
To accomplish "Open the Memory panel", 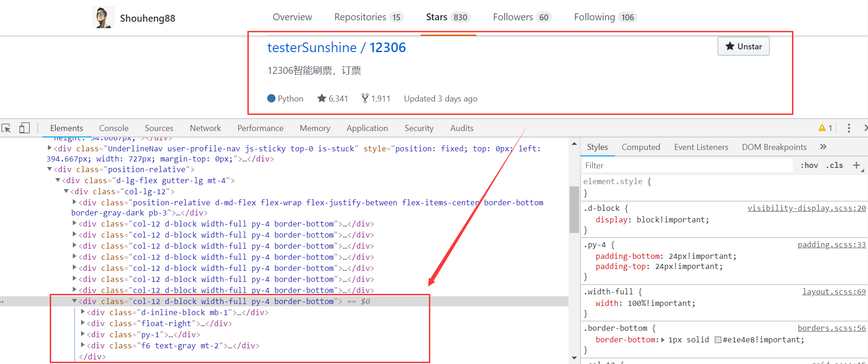I will pos(315,128).
